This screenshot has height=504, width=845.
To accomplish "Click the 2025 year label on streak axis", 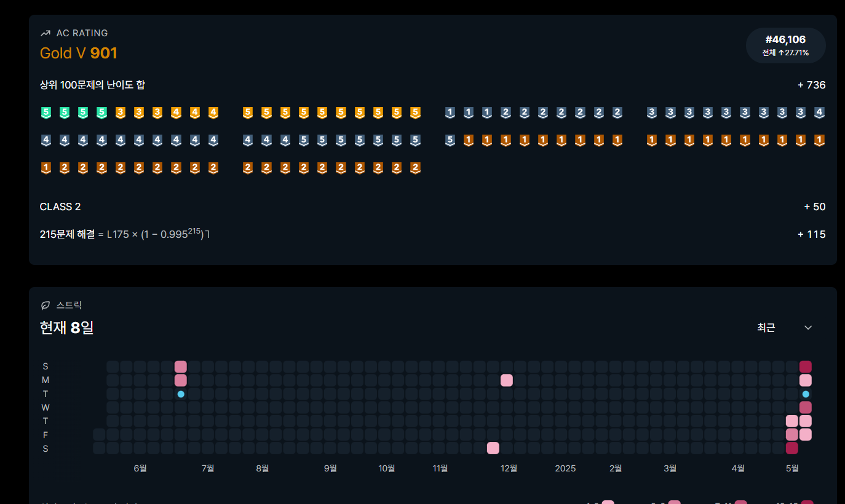I will coord(565,468).
